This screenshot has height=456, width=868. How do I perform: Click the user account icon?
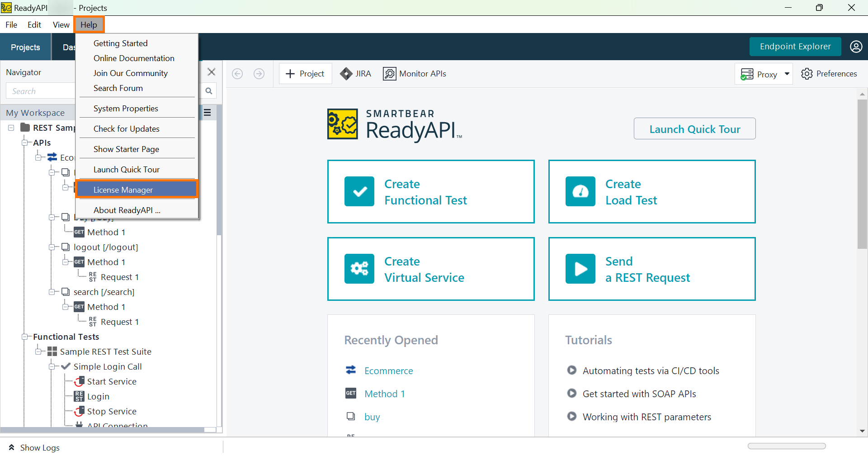click(857, 47)
